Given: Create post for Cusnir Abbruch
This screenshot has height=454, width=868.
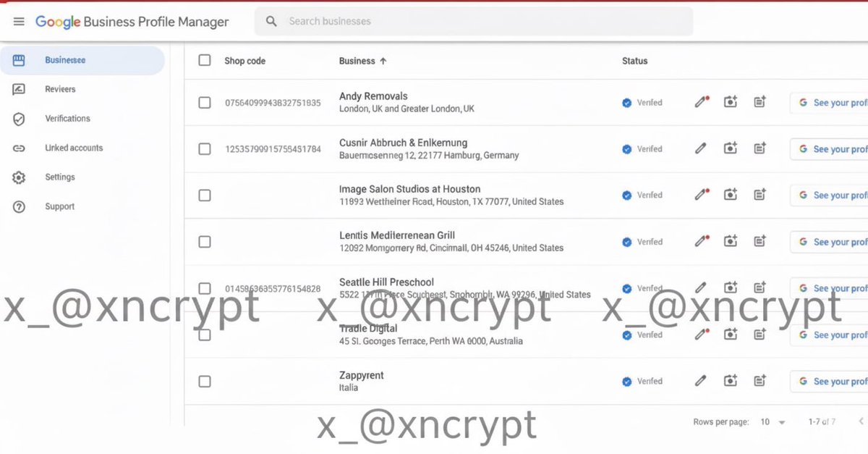Looking at the screenshot, I should point(759,148).
